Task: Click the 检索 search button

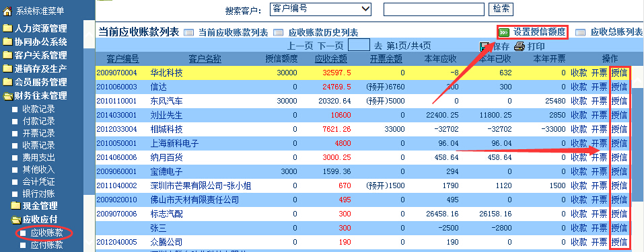Action: 501,9
